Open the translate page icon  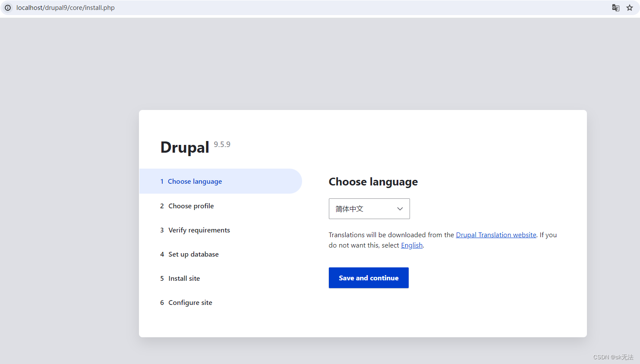pyautogui.click(x=616, y=8)
